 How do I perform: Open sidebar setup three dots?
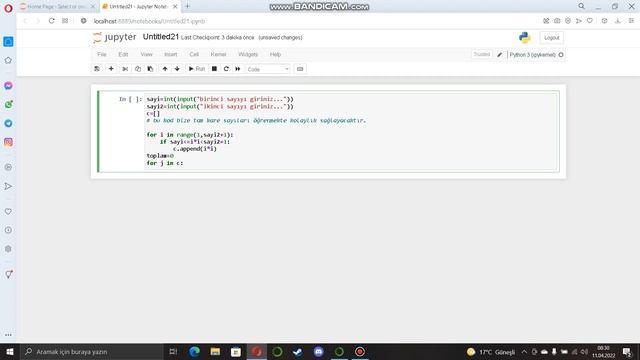coord(8,335)
